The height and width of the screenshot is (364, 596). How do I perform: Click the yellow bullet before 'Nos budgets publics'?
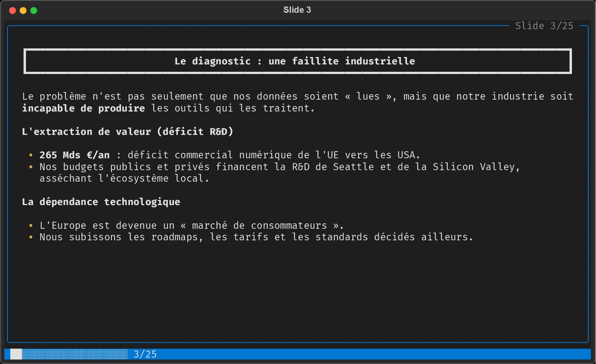pyautogui.click(x=31, y=167)
